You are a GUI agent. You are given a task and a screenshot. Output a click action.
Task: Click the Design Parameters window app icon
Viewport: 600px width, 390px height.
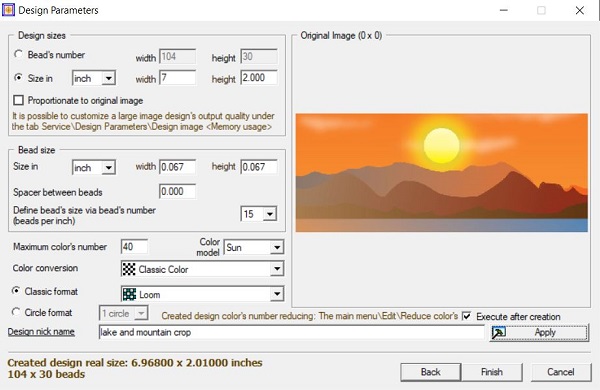8,10
